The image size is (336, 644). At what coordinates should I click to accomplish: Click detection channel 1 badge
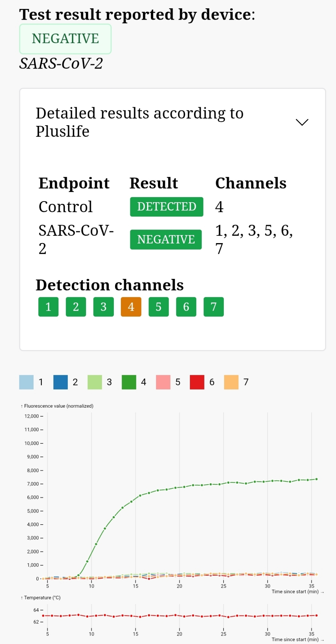pyautogui.click(x=48, y=307)
